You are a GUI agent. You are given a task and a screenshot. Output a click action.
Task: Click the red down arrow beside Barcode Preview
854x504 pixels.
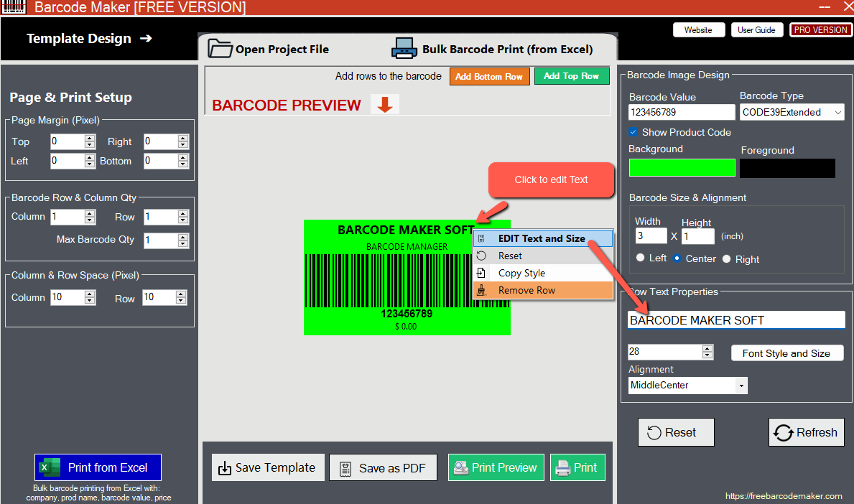tap(385, 105)
